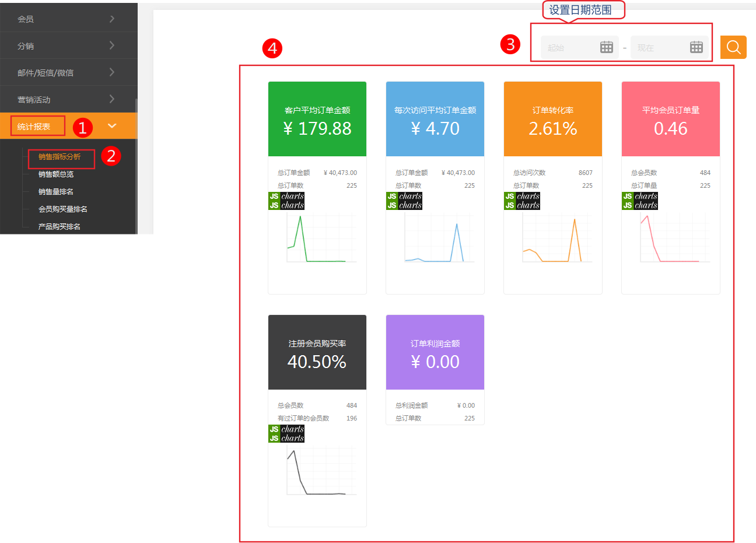Expand the 分销 menu arrow
Image resolution: width=756 pixels, height=543 pixels.
pyautogui.click(x=111, y=45)
